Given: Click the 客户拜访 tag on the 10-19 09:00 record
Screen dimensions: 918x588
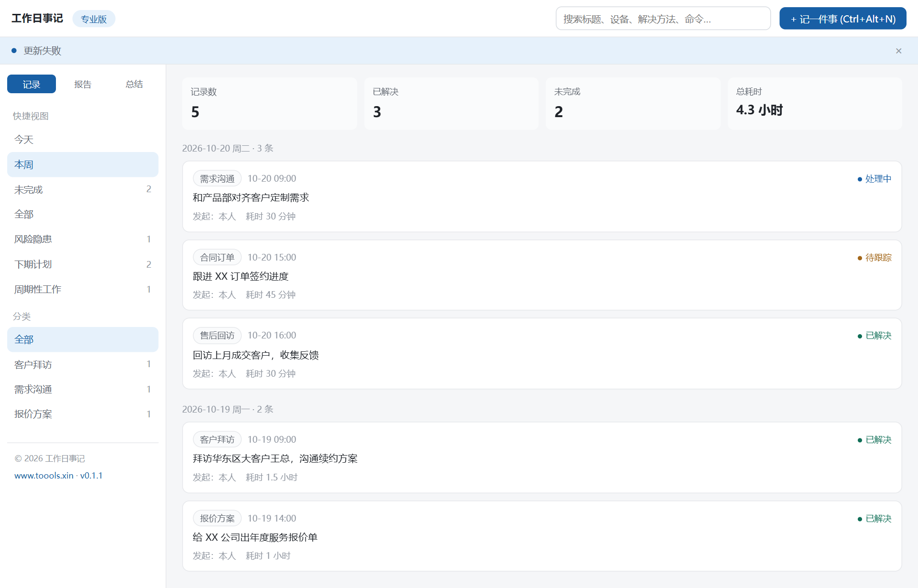Looking at the screenshot, I should point(217,440).
